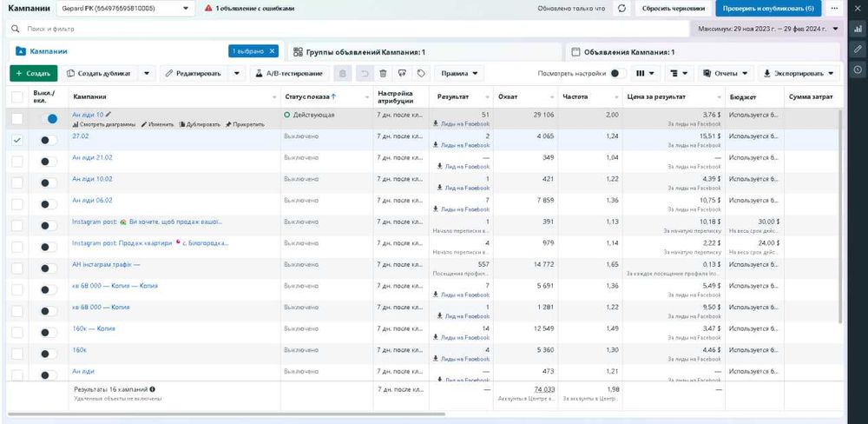Screen dimensions: 868x424
Task: Click Проверить и опубликовать (6) button
Action: [x=768, y=9]
